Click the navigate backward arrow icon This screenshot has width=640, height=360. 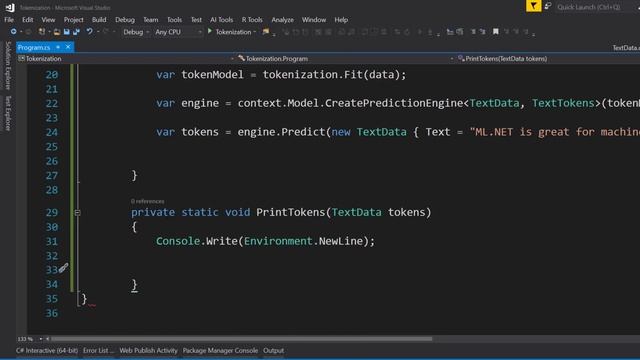click(x=13, y=31)
